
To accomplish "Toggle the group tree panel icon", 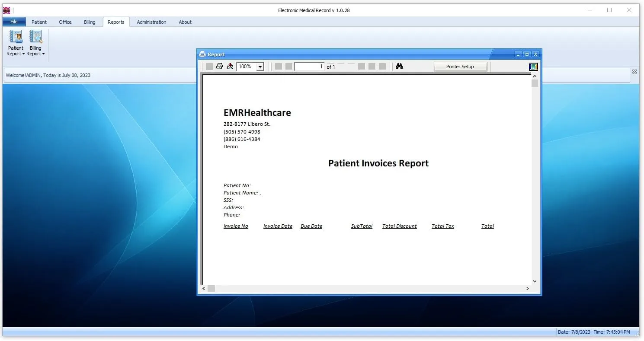I will point(533,67).
